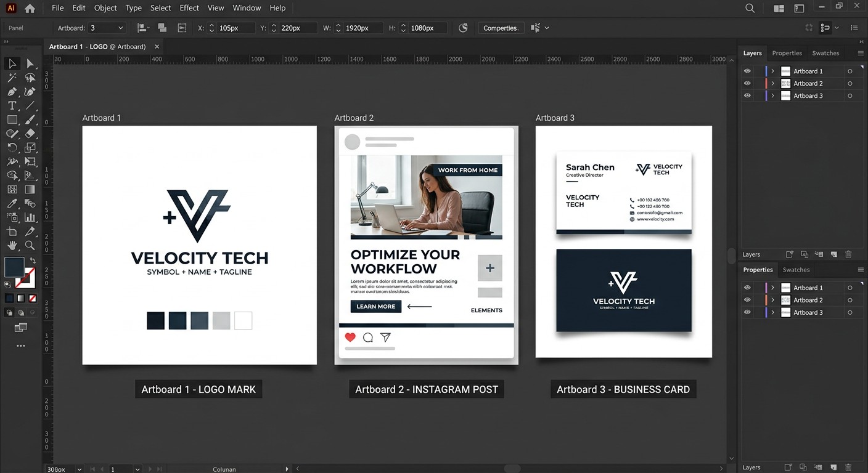The width and height of the screenshot is (868, 473).
Task: Select the Rotate tool
Action: [x=12, y=148]
